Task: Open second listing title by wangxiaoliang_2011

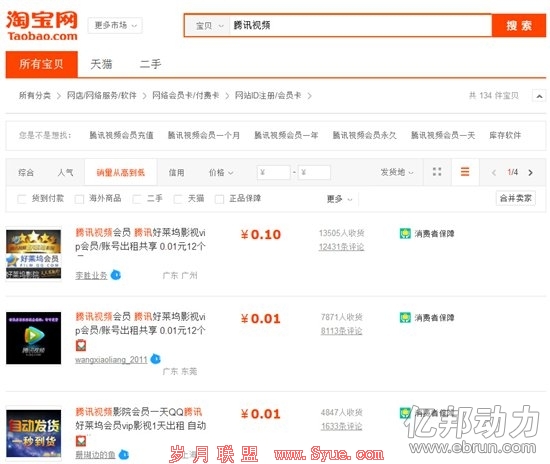Action: (x=140, y=323)
